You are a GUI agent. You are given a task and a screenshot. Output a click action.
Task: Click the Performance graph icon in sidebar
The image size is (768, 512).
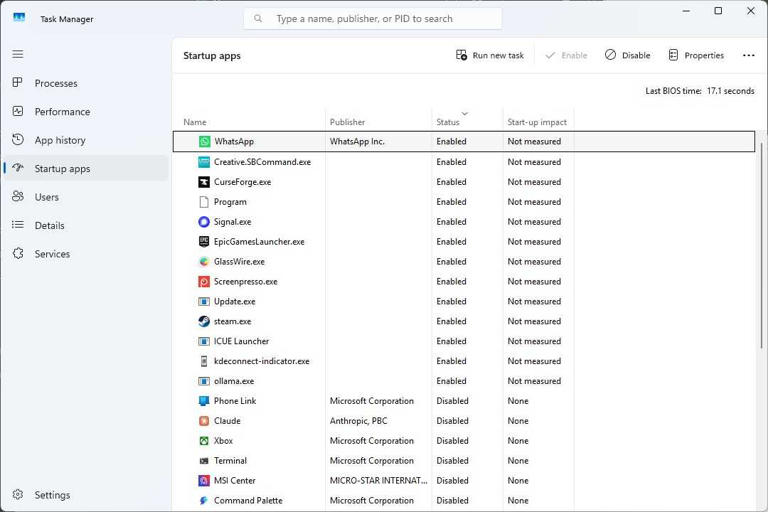click(18, 111)
